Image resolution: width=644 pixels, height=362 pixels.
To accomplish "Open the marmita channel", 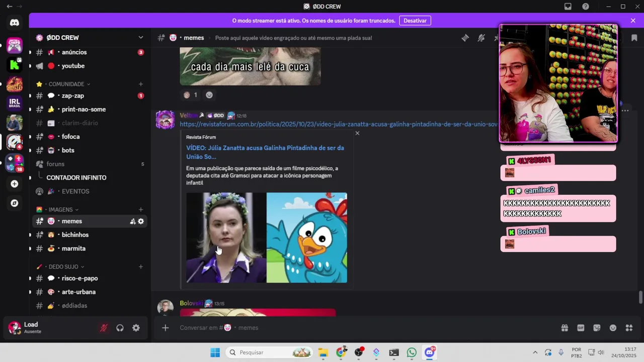I will (x=90, y=248).
